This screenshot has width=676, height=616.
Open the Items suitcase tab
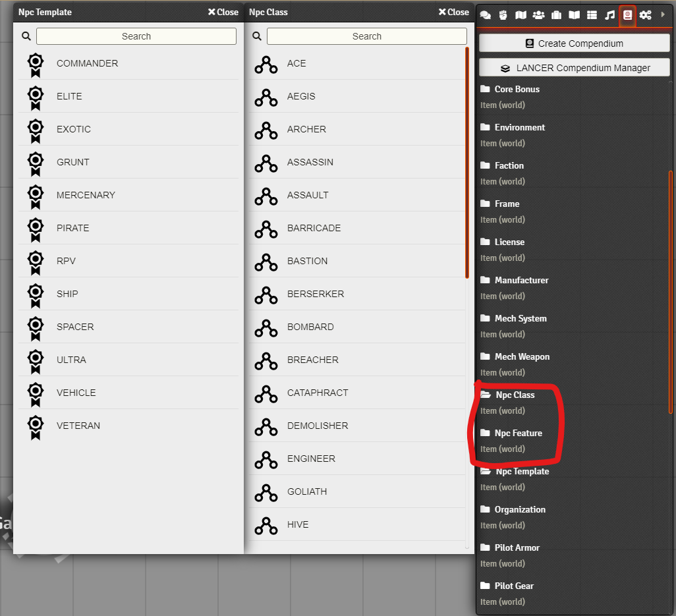click(x=557, y=15)
